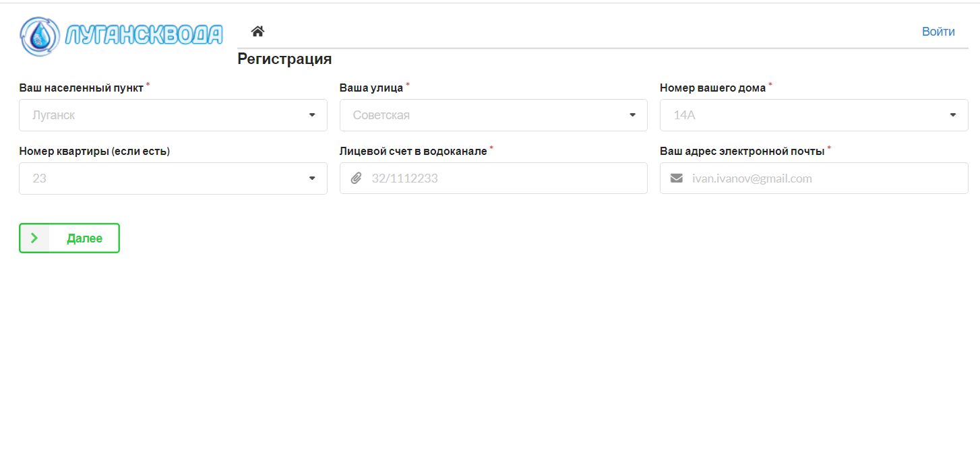Expand the Номер вашего дома dropdown arrow
The width and height of the screenshot is (980, 458).
[953, 115]
